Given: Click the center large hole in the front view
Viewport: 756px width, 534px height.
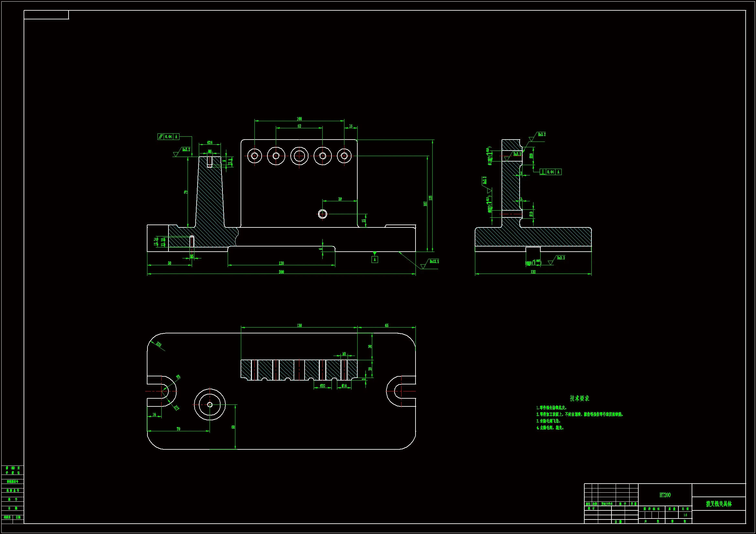Looking at the screenshot, I should (x=299, y=156).
